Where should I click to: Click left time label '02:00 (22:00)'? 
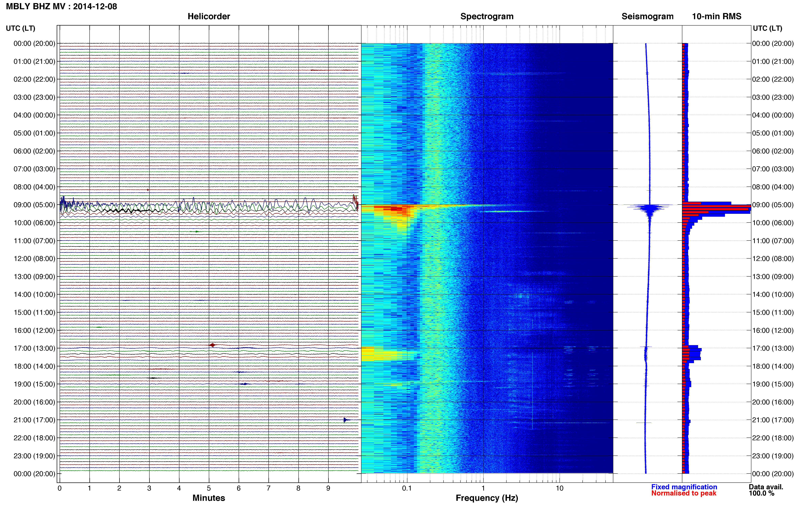[34, 79]
